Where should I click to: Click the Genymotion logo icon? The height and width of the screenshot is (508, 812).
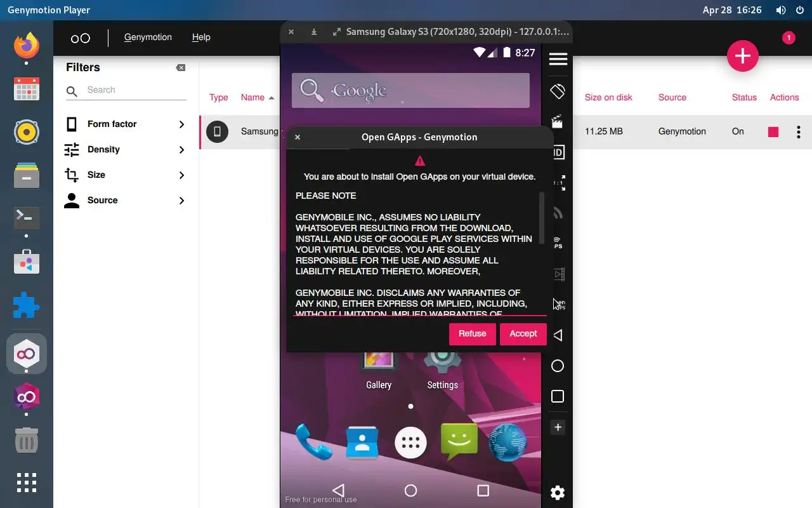pos(81,38)
